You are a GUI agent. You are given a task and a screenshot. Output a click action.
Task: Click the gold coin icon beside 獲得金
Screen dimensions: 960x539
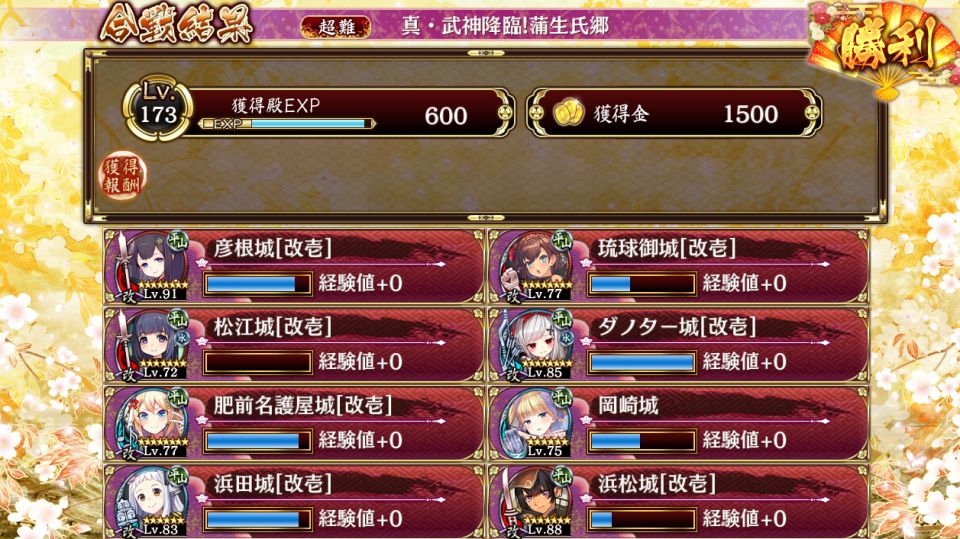click(x=568, y=113)
